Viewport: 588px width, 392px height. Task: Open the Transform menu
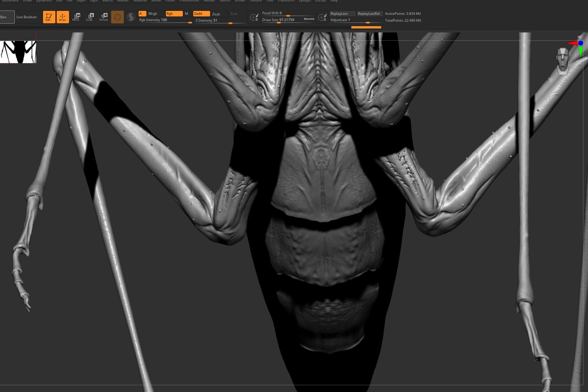click(x=286, y=1)
